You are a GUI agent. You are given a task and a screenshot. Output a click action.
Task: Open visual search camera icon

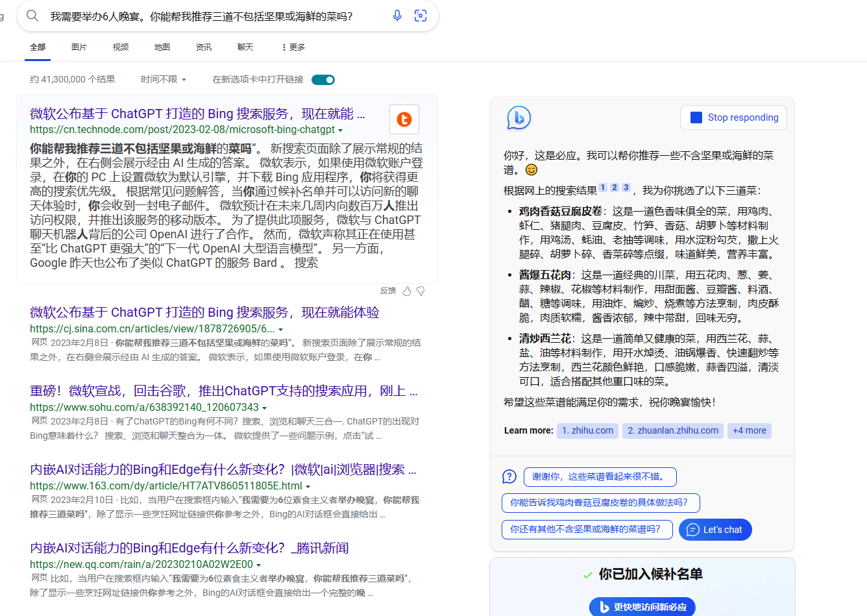click(x=421, y=16)
